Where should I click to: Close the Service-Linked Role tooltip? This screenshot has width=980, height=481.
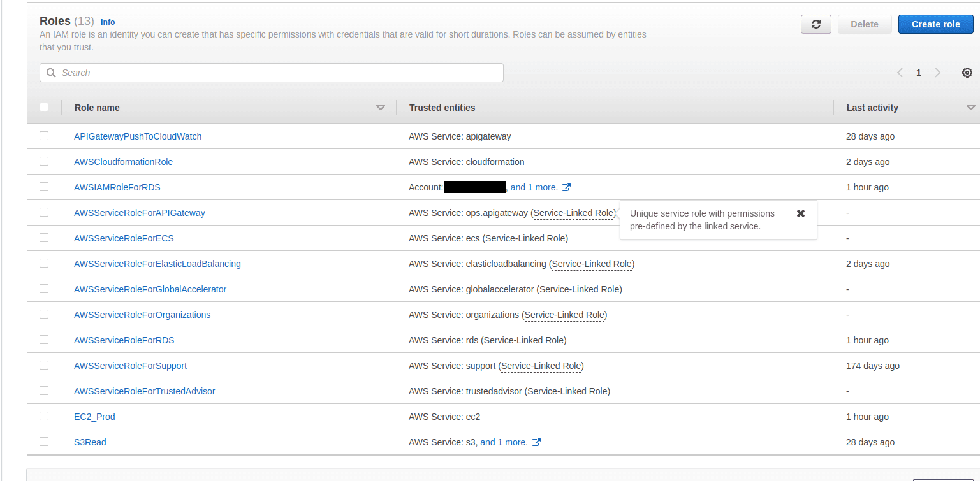pyautogui.click(x=801, y=213)
